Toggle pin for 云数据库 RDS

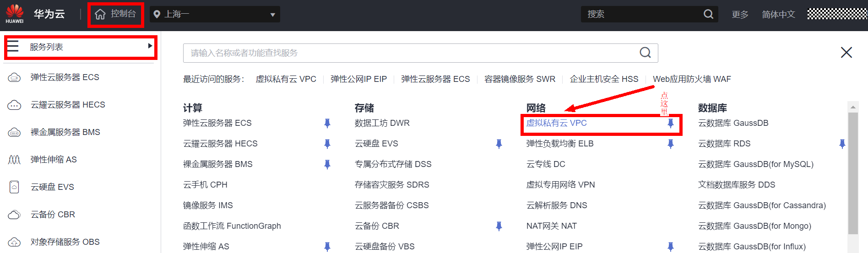[x=842, y=144]
